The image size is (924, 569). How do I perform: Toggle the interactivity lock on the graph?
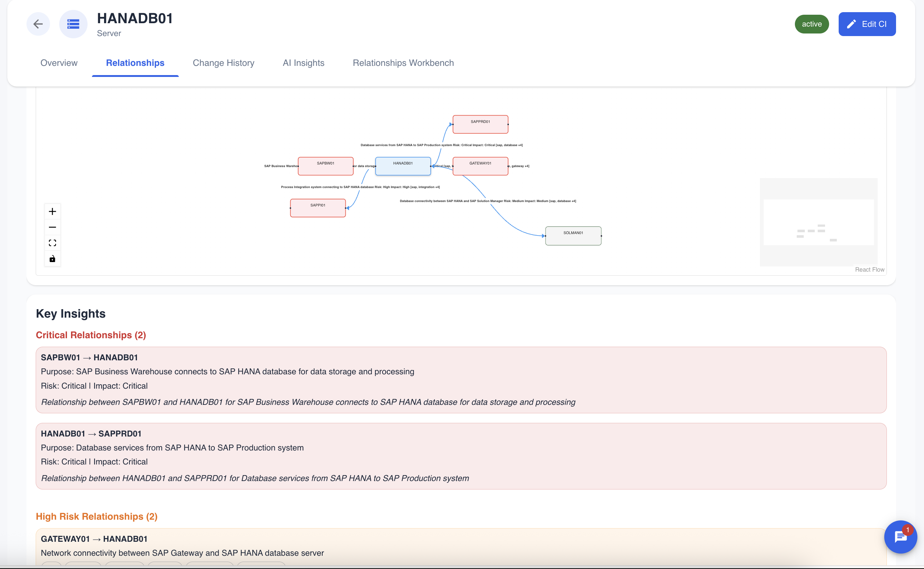[52, 258]
